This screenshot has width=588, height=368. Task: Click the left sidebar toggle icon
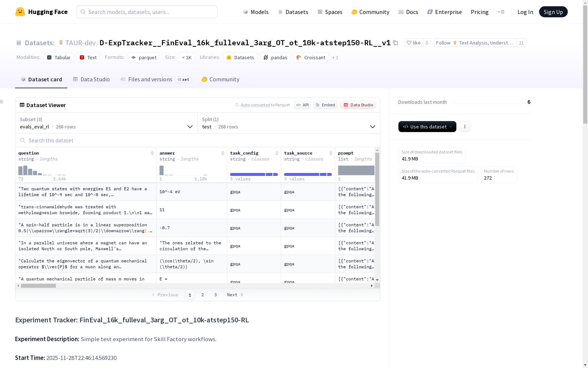tap(2, 102)
